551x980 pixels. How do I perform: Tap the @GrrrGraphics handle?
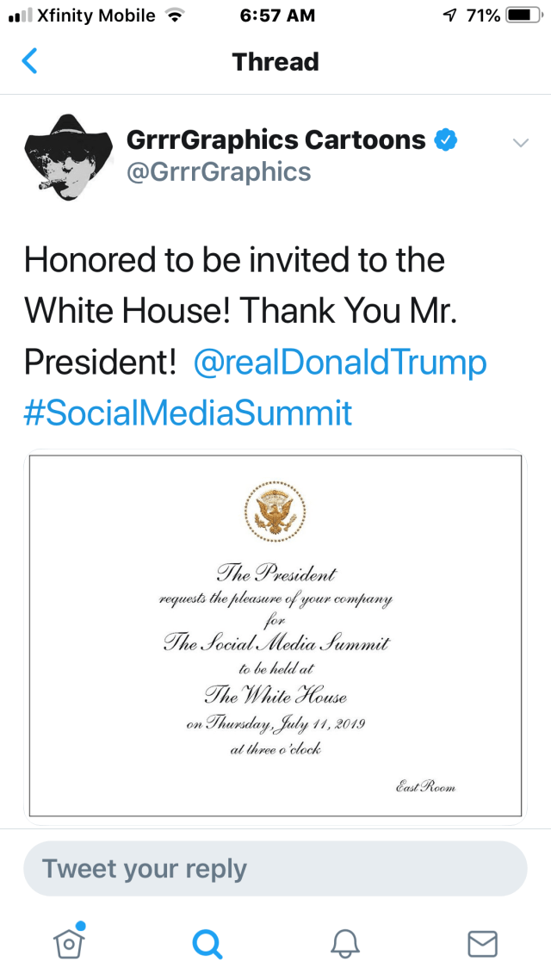pyautogui.click(x=219, y=172)
